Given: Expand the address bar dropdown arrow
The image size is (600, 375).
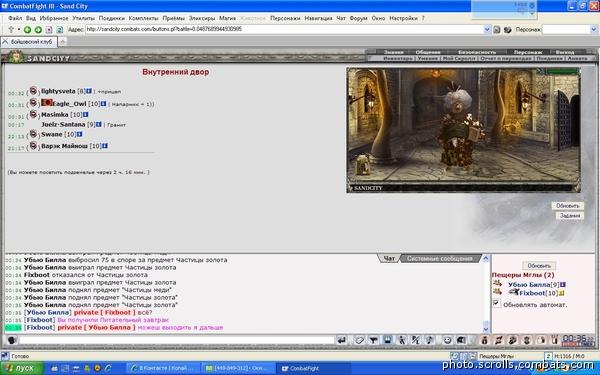Looking at the screenshot, I should pyautogui.click(x=487, y=29).
